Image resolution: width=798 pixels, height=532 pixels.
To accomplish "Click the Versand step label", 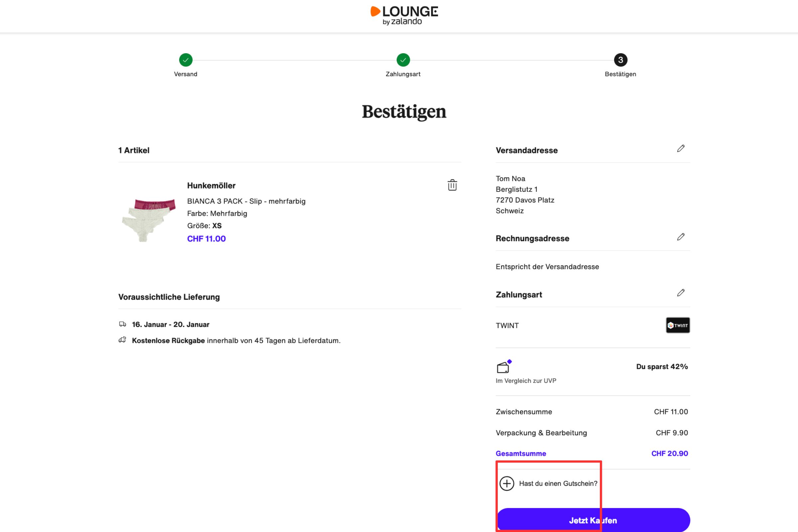I will [185, 74].
